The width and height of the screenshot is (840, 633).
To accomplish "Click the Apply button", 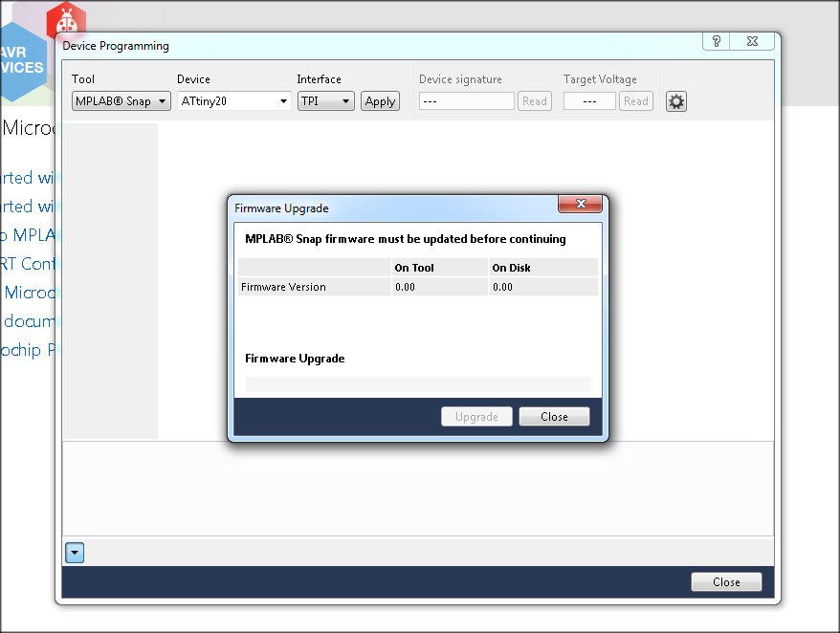I will 381,101.
